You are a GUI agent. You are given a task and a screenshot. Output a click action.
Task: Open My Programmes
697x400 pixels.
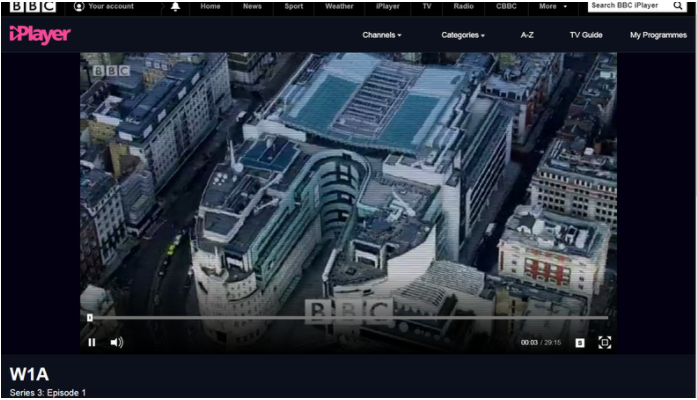coord(658,35)
